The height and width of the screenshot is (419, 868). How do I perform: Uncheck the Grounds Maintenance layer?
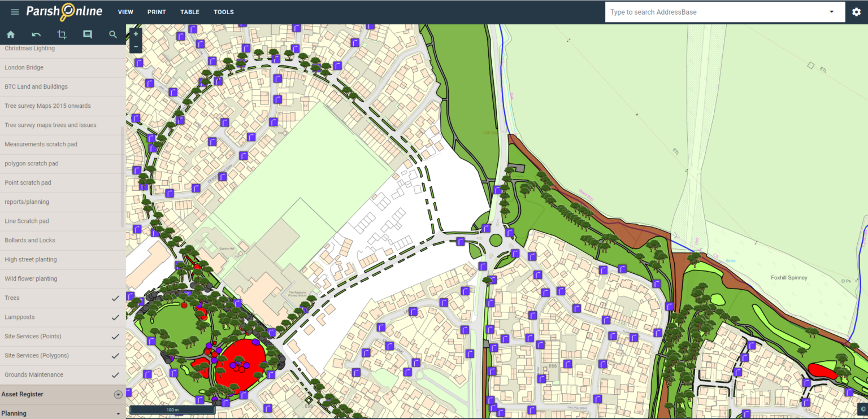(115, 374)
